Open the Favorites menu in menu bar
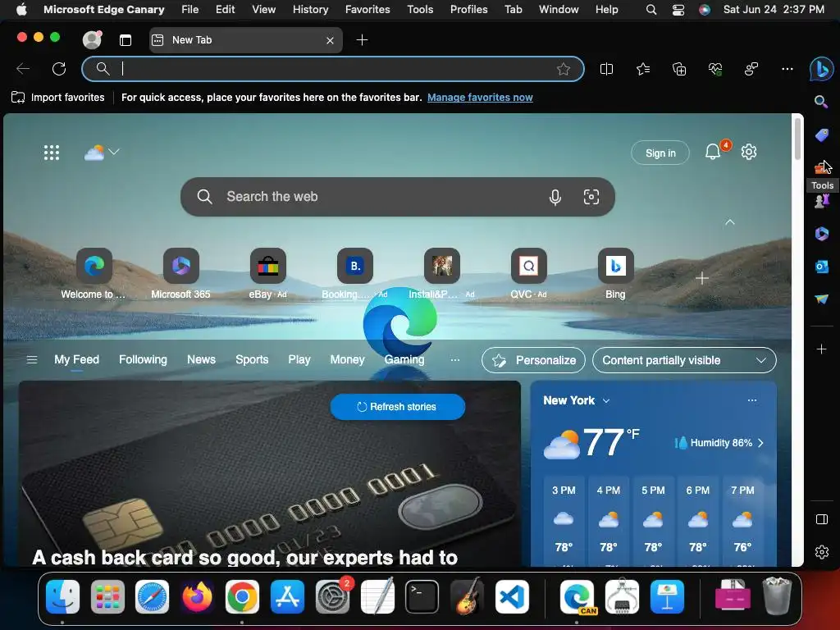Viewport: 840px width, 630px height. point(367,10)
